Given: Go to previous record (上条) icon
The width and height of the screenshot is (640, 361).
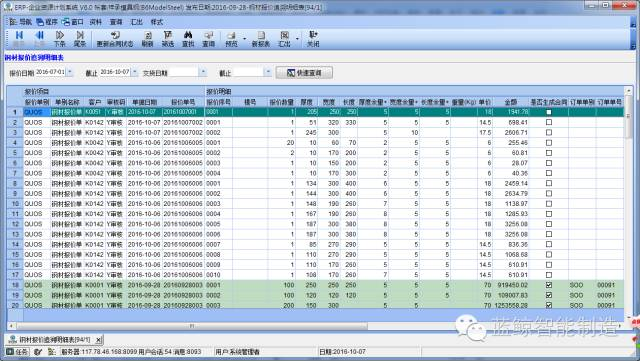Looking at the screenshot, I should coord(40,36).
